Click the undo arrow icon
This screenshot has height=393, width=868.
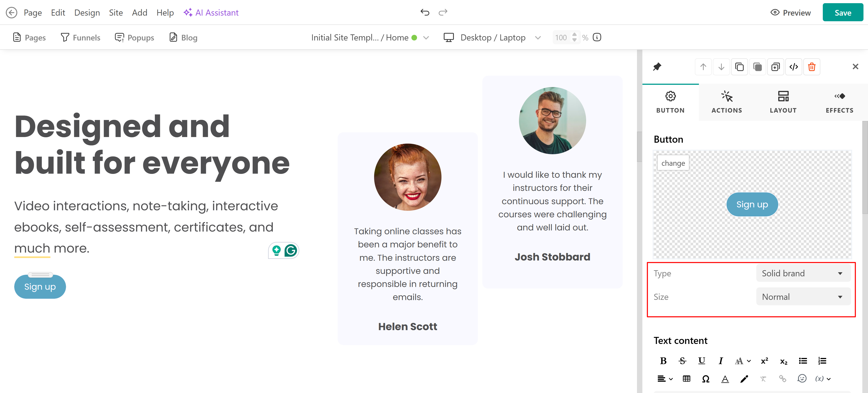[x=425, y=12]
